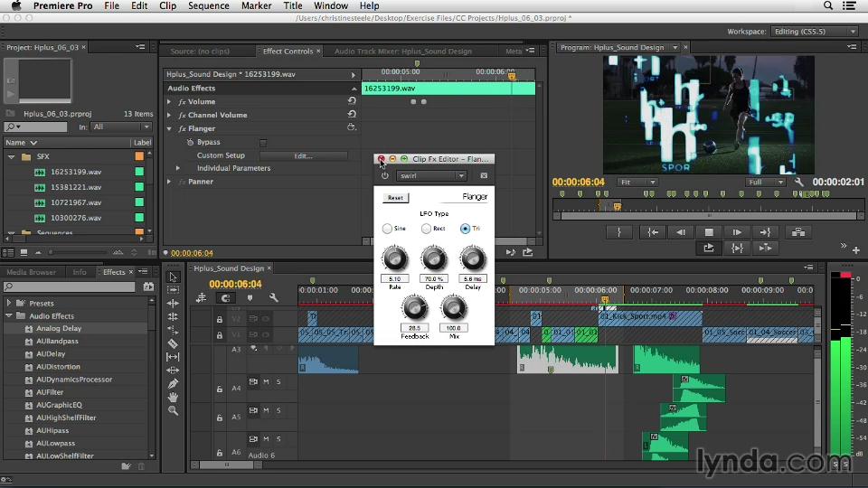Click the Flanger Rate knob
The height and width of the screenshot is (488, 868).
pos(395,258)
